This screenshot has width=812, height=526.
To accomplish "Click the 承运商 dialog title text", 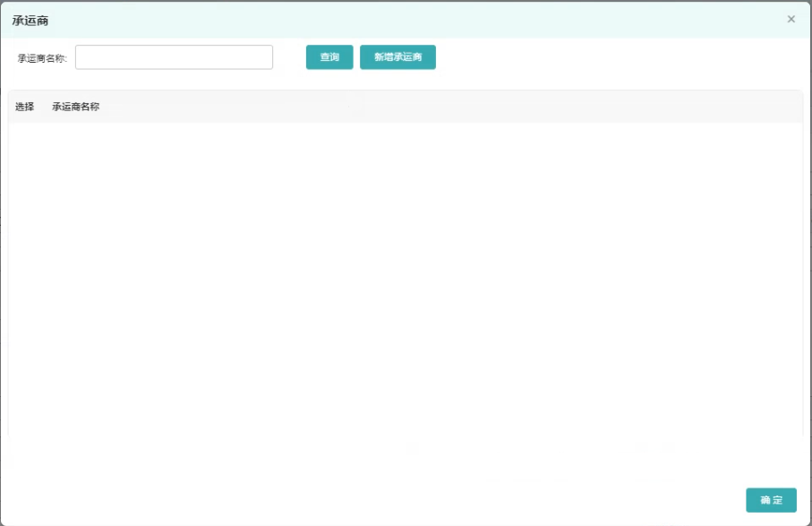I will point(30,20).
